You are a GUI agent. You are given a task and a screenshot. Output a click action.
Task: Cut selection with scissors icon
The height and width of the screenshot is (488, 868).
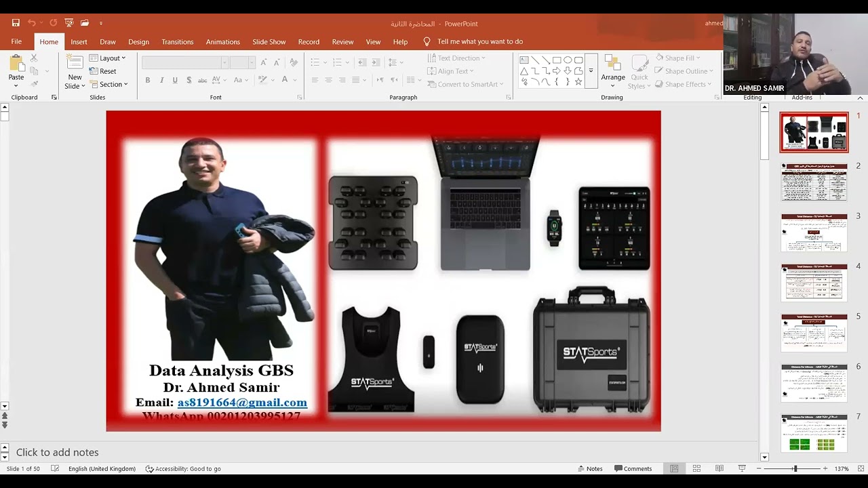tap(34, 58)
